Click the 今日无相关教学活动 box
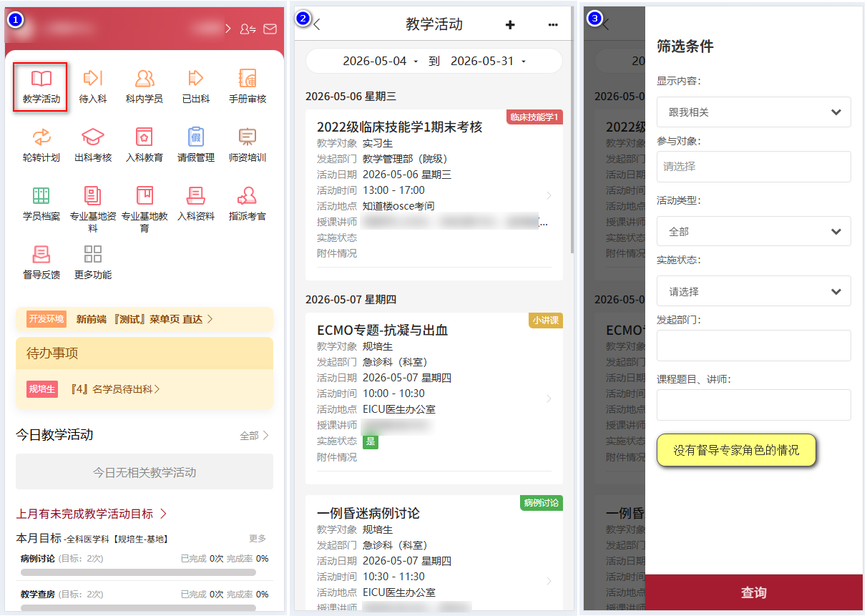867x616 pixels. (144, 472)
